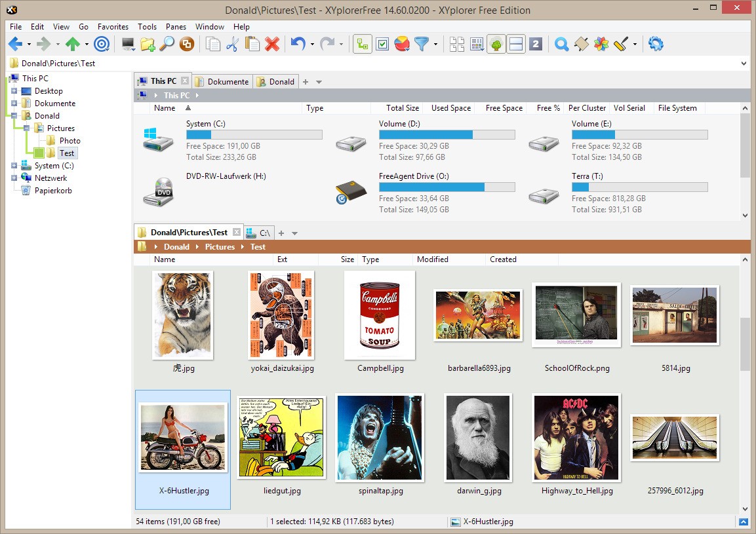756x534 pixels.
Task: Open the address bar dropdown arrow
Action: (x=744, y=63)
